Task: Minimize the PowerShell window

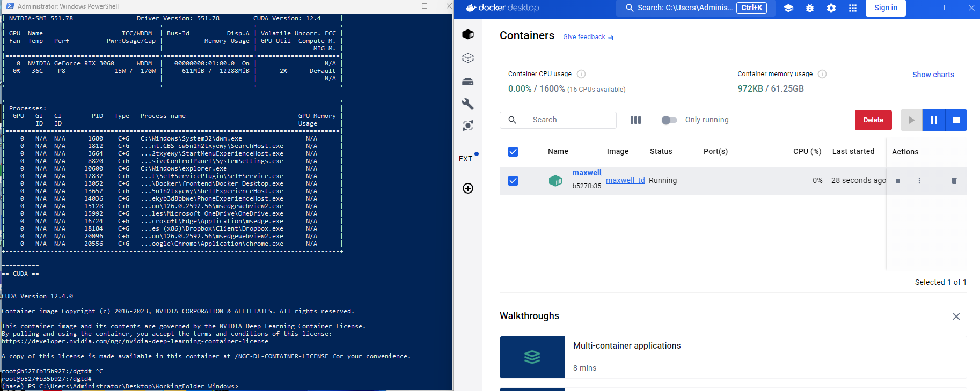Action: (400, 6)
